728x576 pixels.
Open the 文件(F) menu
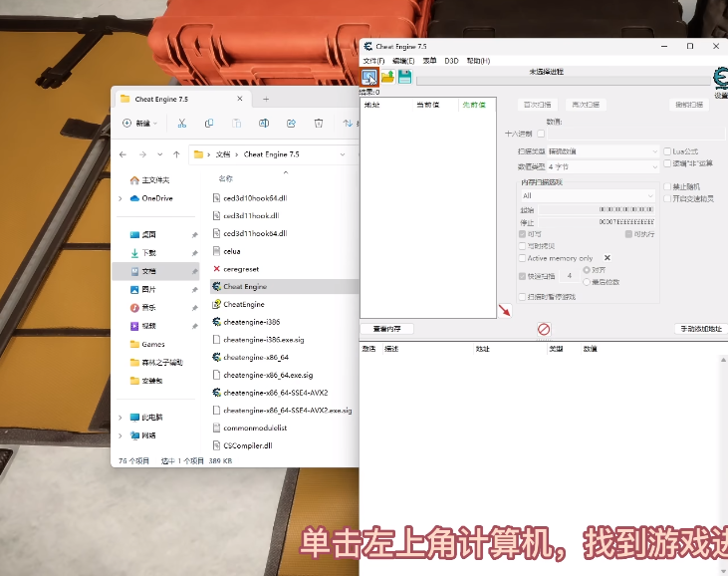point(373,61)
